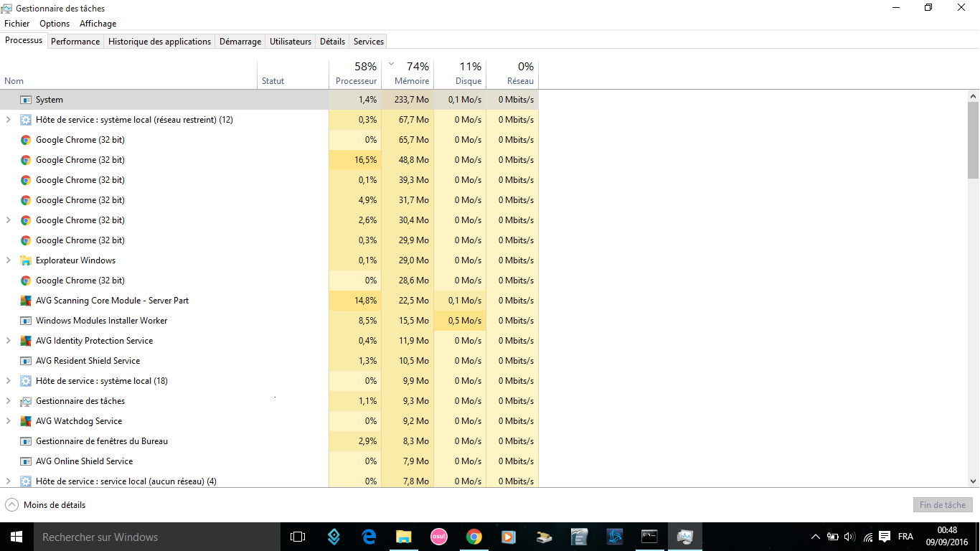Click the AVG Identity Protection Service icon
This screenshot has height=551, width=980.
pyautogui.click(x=26, y=341)
